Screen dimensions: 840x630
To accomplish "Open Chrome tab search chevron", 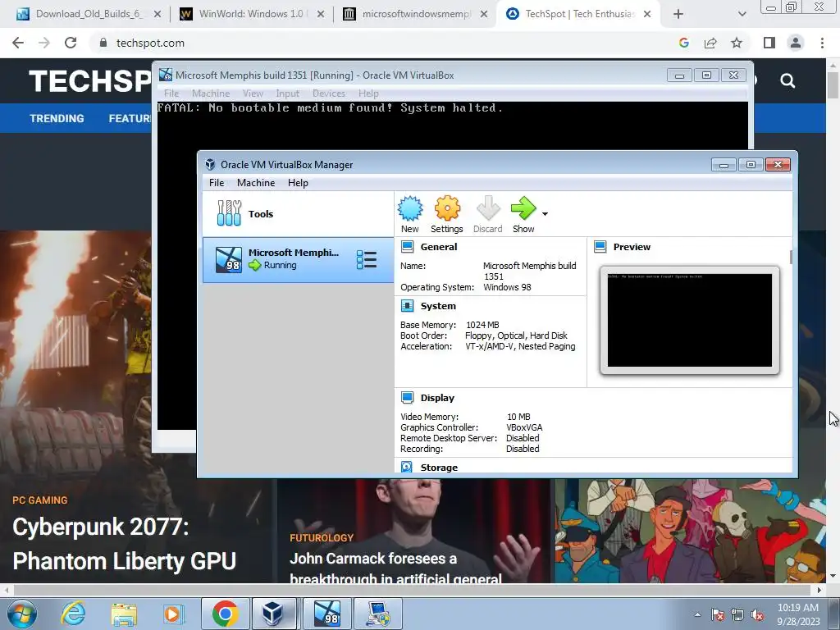I will pos(742,14).
